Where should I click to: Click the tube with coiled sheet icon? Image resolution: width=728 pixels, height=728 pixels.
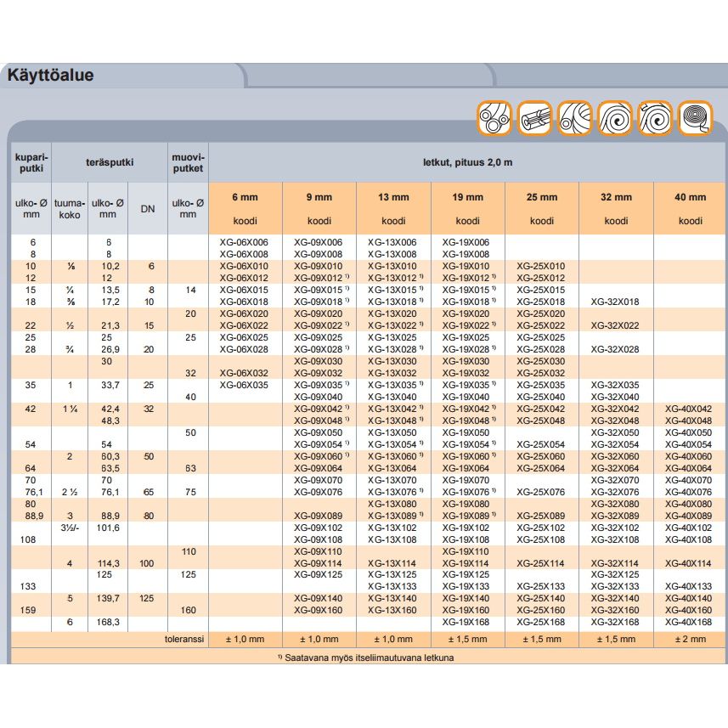click(575, 118)
